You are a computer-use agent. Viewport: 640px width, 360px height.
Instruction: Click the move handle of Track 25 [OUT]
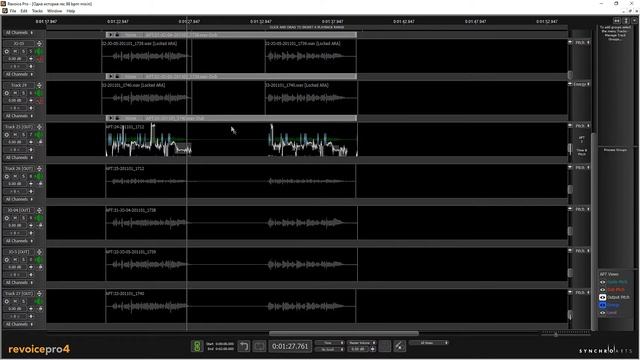click(39, 127)
